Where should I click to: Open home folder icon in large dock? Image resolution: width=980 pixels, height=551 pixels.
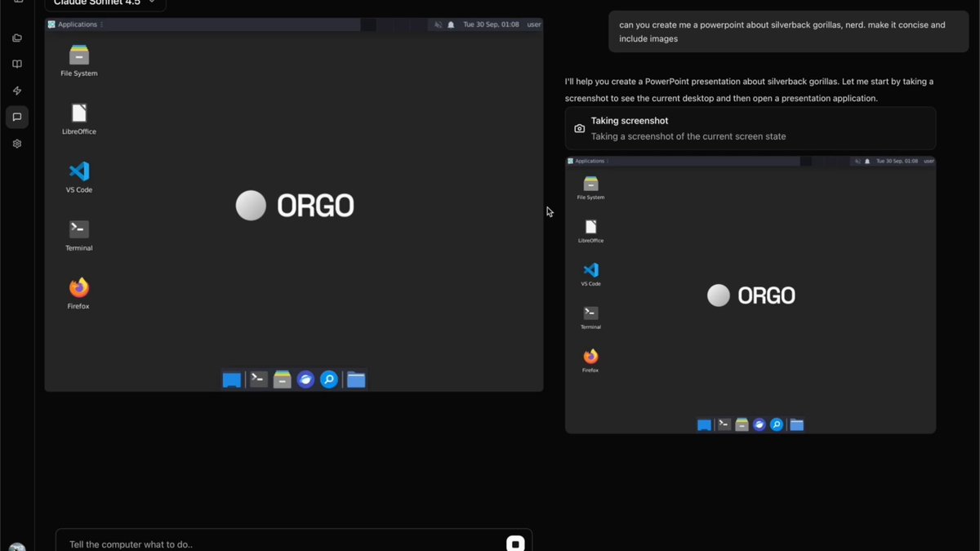(x=356, y=380)
